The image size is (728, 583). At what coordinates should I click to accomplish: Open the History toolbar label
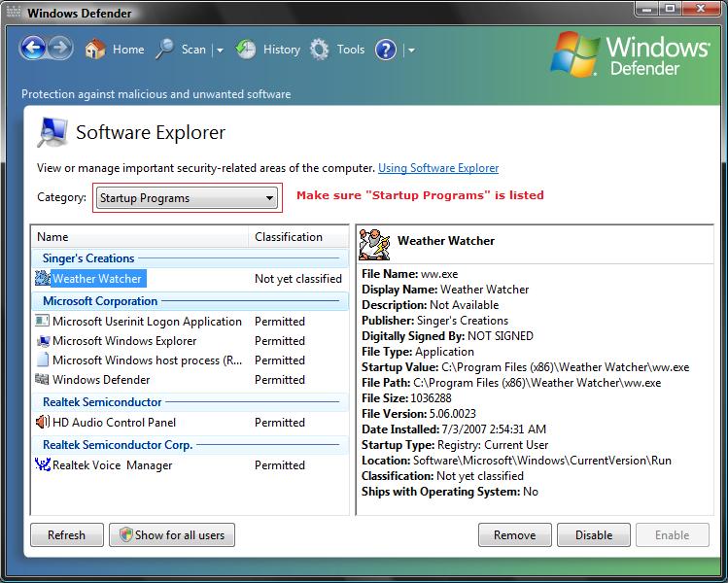(281, 50)
